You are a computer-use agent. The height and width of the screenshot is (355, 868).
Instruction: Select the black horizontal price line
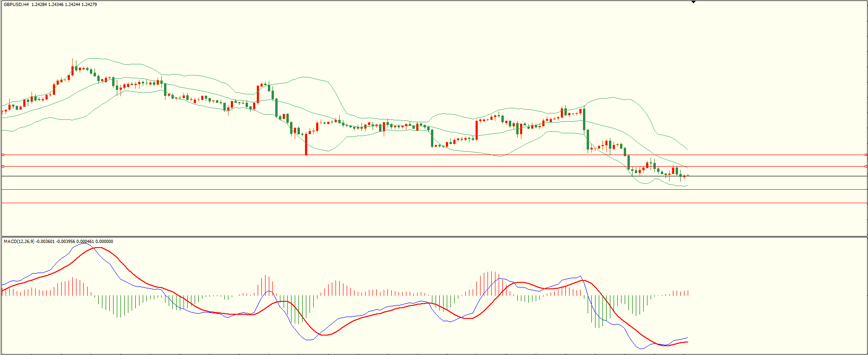click(417, 176)
